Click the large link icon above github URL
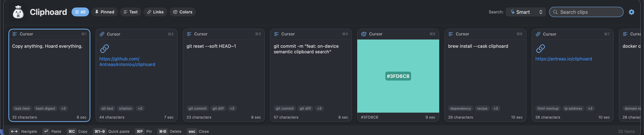 point(105,48)
